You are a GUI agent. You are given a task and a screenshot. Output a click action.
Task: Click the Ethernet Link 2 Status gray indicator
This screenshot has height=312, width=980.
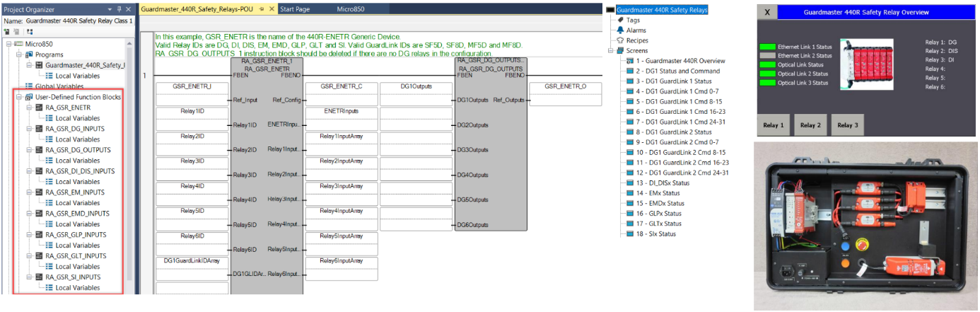click(x=767, y=55)
